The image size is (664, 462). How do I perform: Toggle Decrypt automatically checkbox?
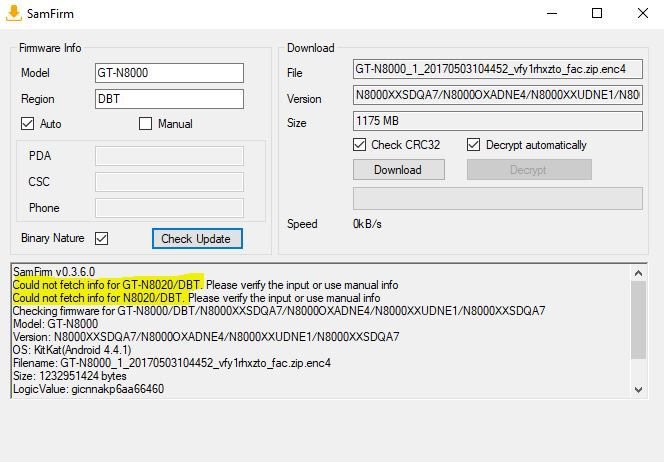[x=473, y=145]
